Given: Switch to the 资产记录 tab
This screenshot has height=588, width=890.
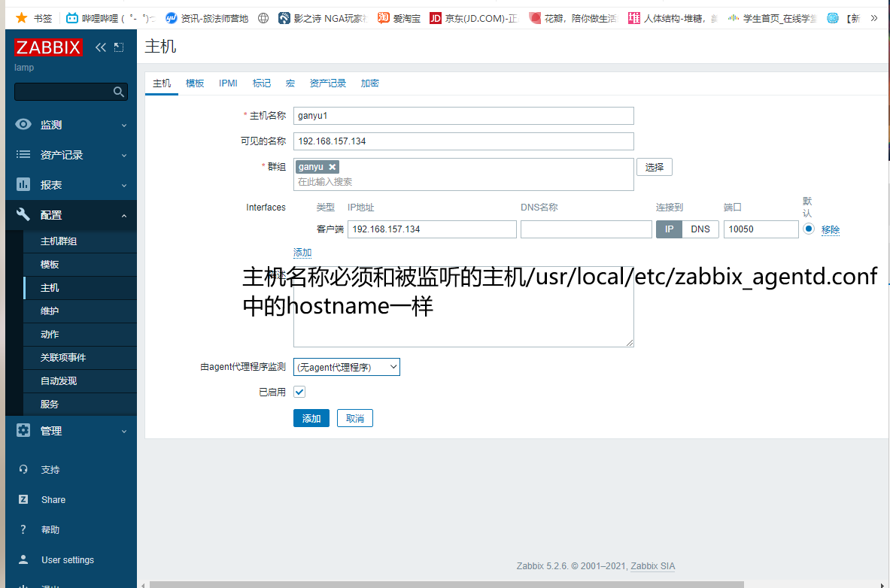Looking at the screenshot, I should [327, 83].
